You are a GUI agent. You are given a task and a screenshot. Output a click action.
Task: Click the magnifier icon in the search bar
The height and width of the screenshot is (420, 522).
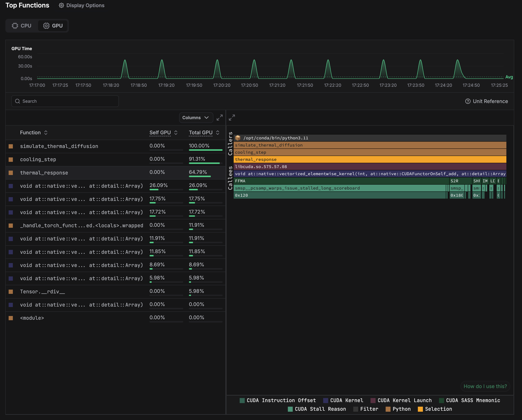17,101
